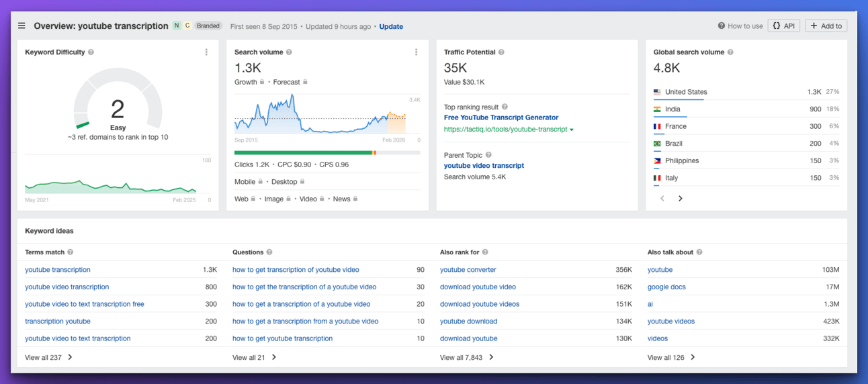Image resolution: width=868 pixels, height=384 pixels.
Task: Click Terms match help icon
Action: pos(71,252)
